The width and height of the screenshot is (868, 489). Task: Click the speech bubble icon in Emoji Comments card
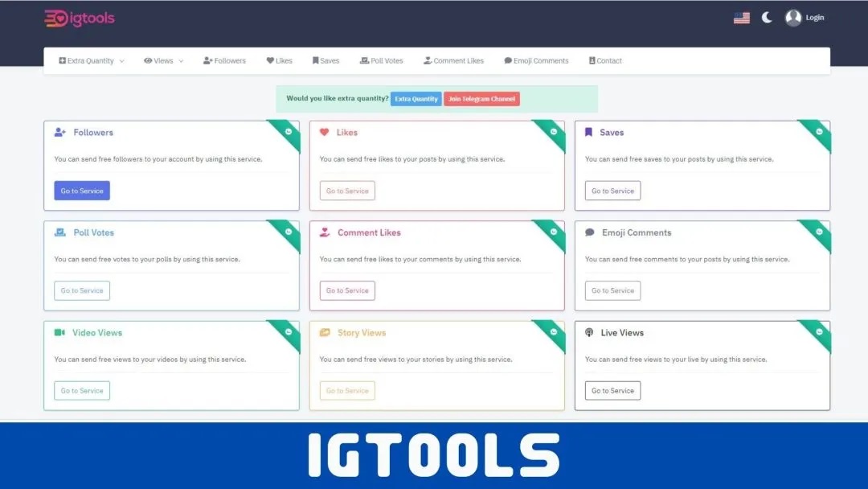click(x=590, y=232)
